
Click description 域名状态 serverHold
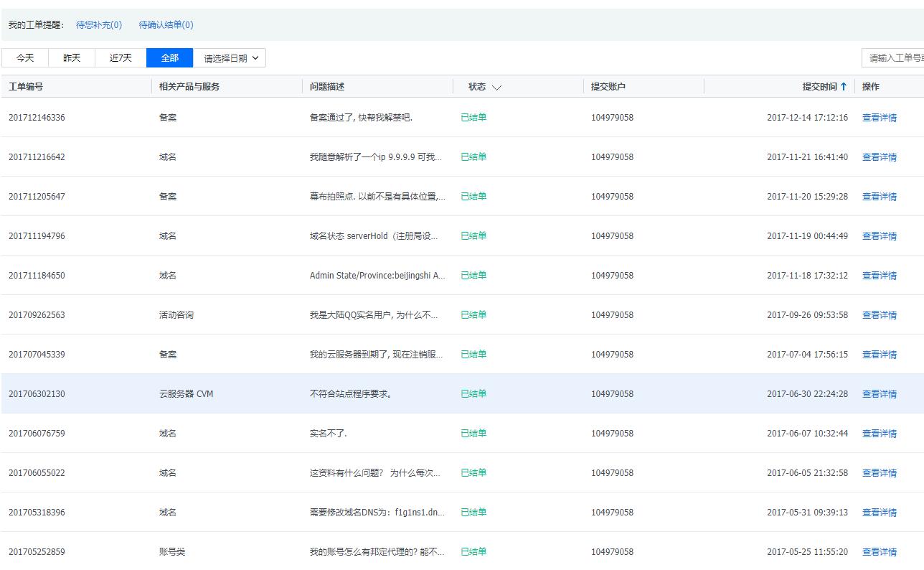(374, 236)
